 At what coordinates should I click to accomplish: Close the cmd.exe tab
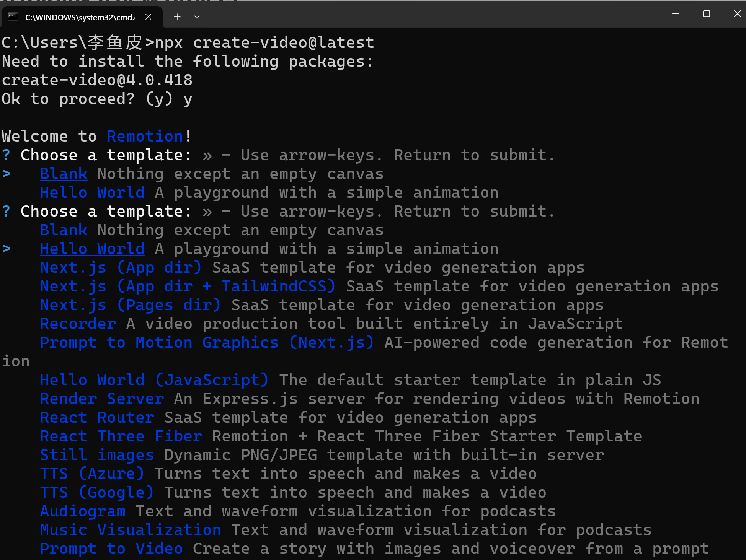tap(149, 17)
